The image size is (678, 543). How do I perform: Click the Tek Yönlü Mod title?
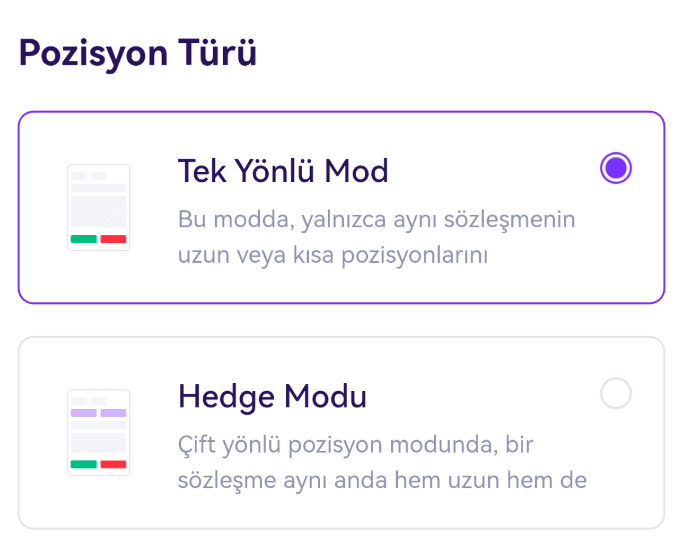[x=283, y=171]
